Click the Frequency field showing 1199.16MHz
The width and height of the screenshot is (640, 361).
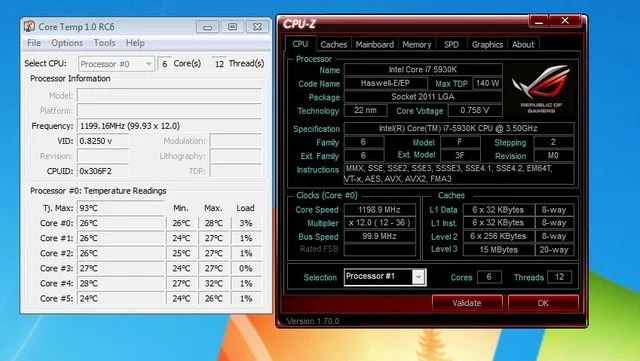point(169,126)
